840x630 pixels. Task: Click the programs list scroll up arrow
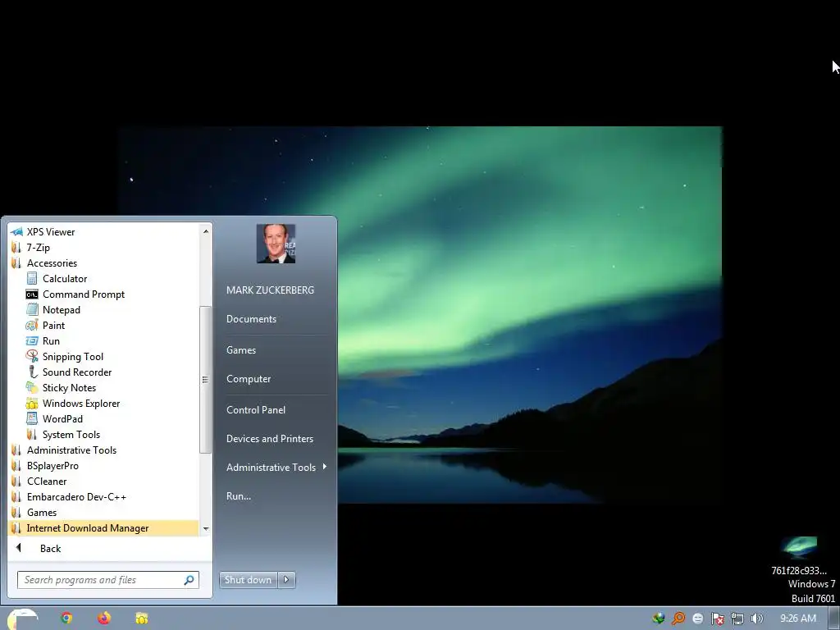[206, 231]
